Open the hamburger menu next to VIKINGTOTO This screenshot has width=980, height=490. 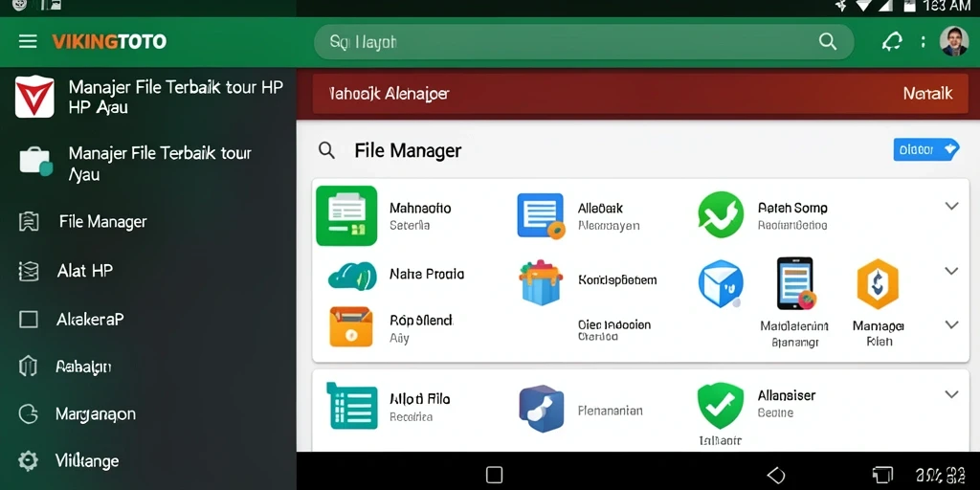click(x=28, y=42)
